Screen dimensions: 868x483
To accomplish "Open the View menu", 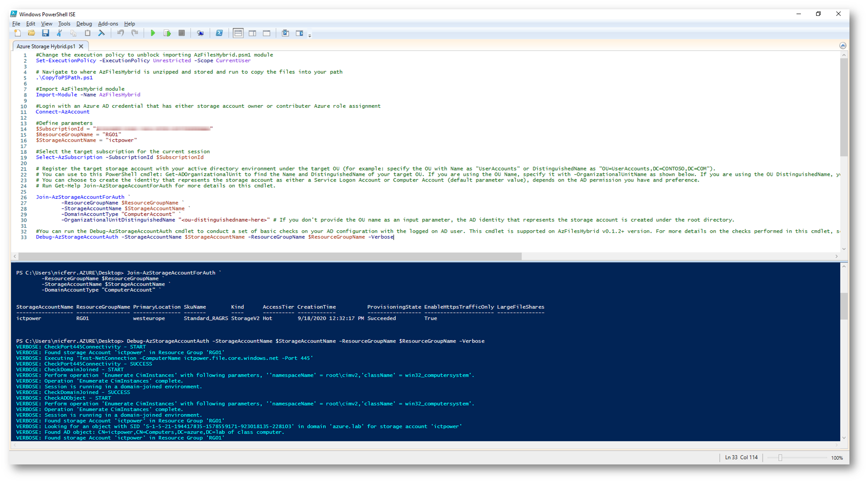I will [46, 24].
